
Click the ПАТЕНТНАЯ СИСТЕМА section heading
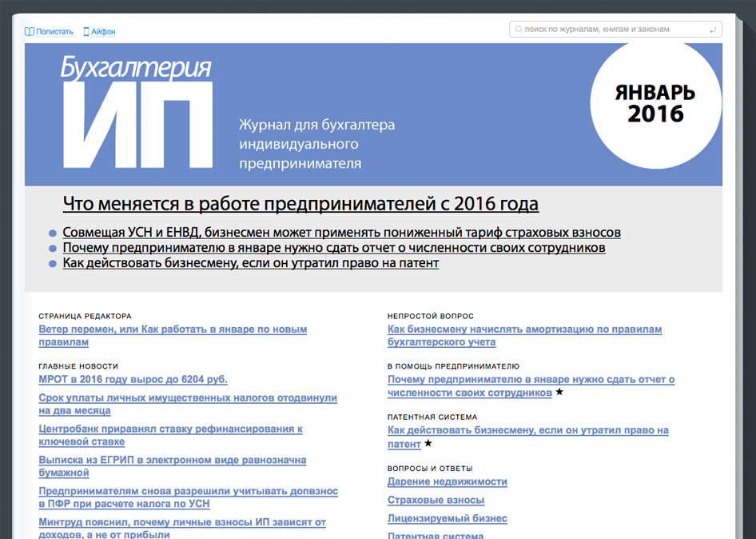[432, 417]
